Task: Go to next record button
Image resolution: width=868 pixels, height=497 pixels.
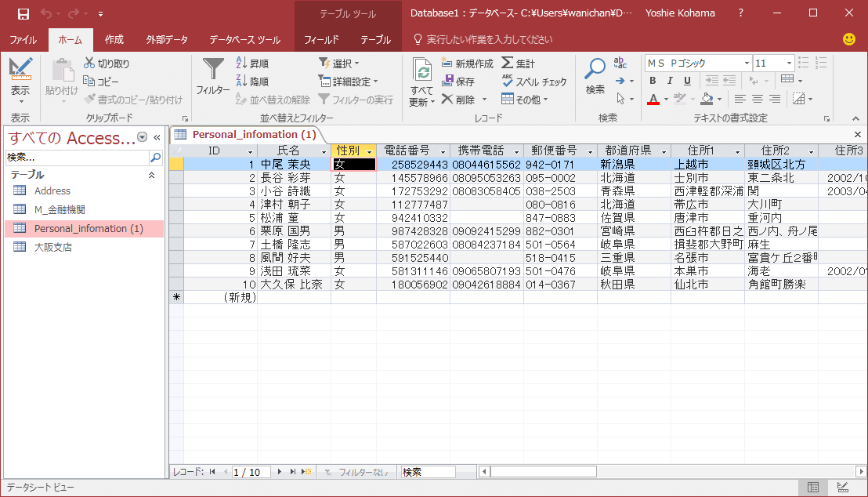Action: pos(279,472)
